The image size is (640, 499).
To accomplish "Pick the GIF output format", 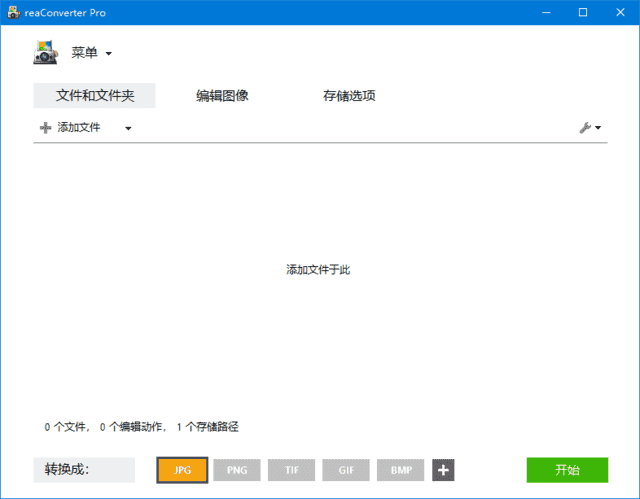I will (346, 470).
